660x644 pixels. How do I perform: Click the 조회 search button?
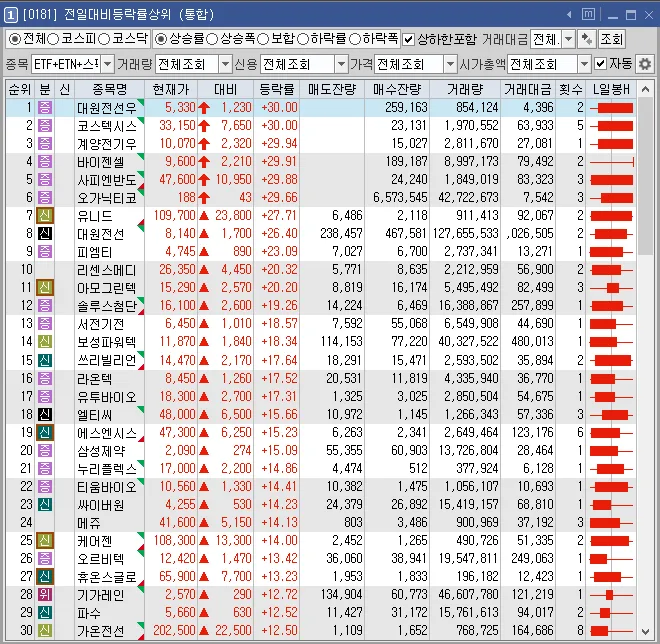[x=612, y=40]
